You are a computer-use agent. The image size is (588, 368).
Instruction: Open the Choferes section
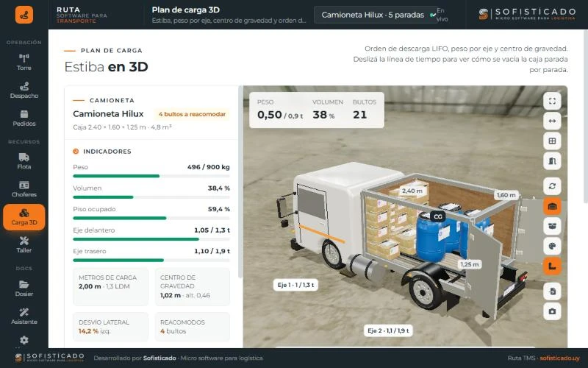pyautogui.click(x=24, y=189)
